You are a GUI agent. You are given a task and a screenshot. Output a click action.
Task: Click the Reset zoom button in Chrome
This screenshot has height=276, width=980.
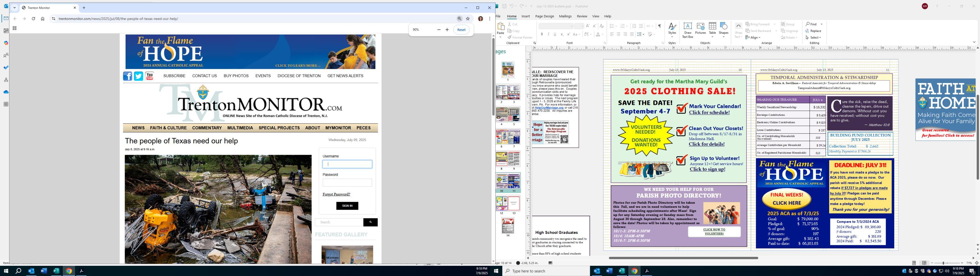pyautogui.click(x=461, y=30)
